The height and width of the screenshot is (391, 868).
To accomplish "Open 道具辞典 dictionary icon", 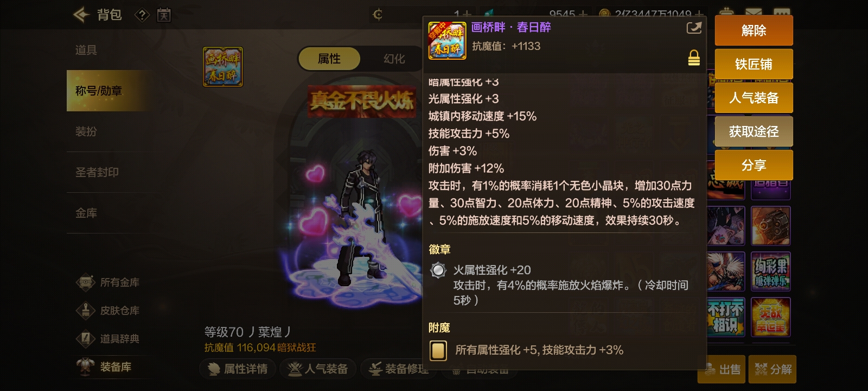I will (86, 339).
